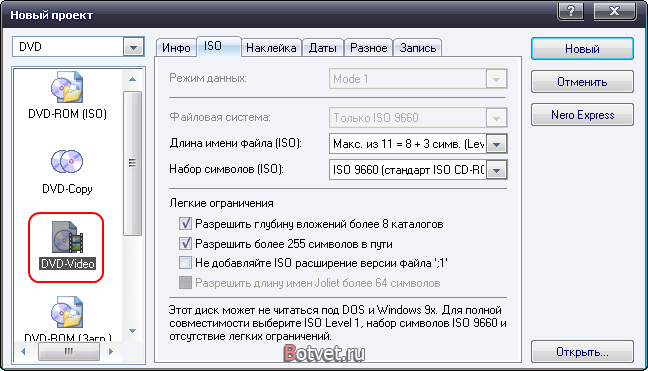Click the project list's horizontal scrollbar thumb
Viewport: 648px width, 371px height.
click(69, 352)
